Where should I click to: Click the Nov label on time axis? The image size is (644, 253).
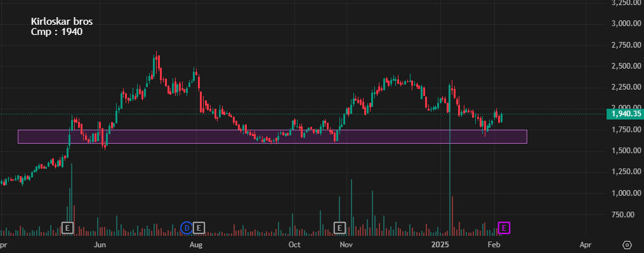pyautogui.click(x=346, y=245)
